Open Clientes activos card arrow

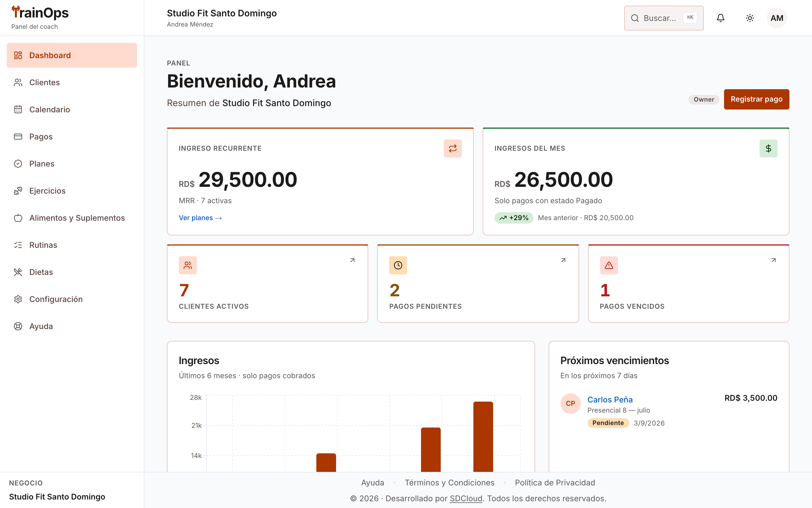tap(352, 260)
